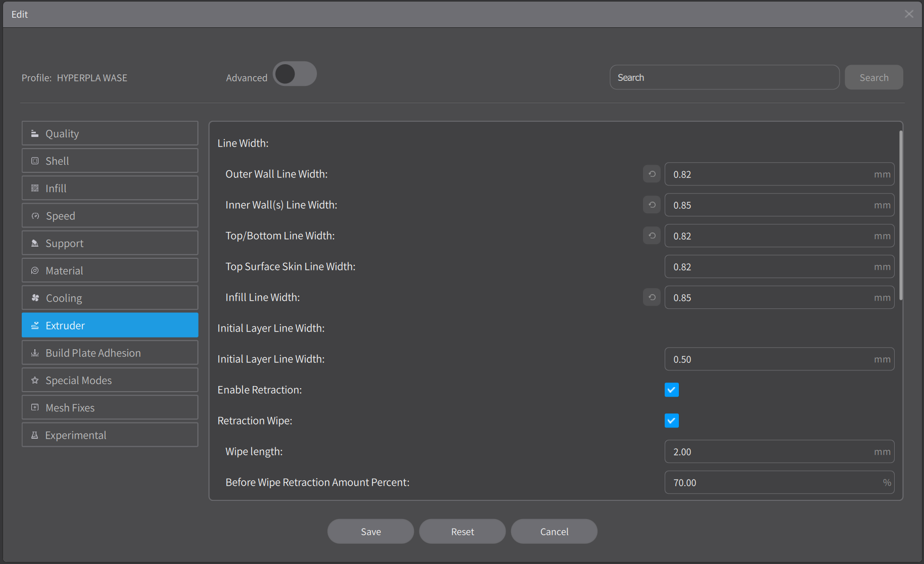Click the Material filament icon
Image resolution: width=924 pixels, height=564 pixels.
[34, 270]
